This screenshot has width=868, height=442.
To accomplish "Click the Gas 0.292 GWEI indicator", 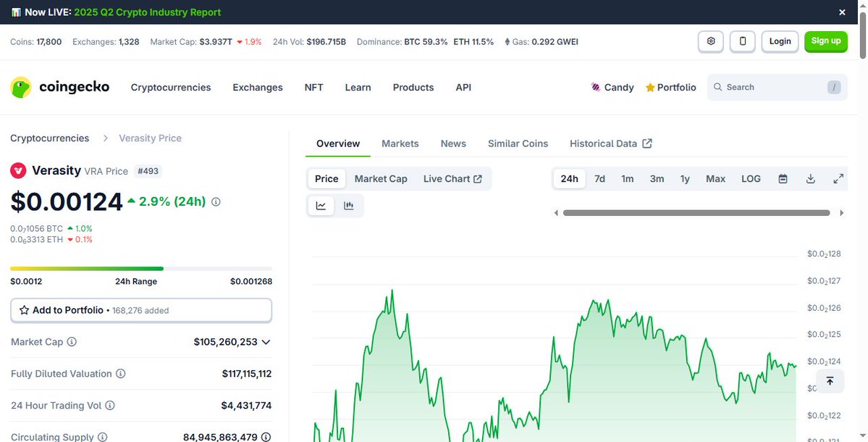I will [x=541, y=41].
